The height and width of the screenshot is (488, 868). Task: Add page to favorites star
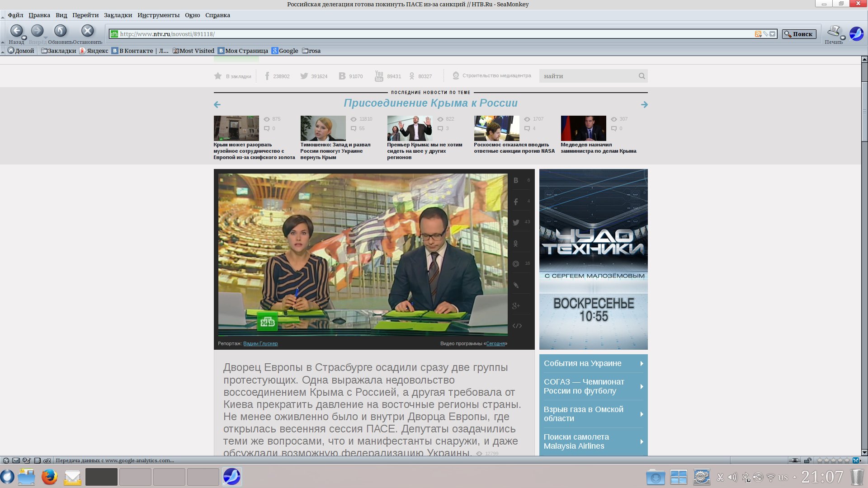point(218,76)
